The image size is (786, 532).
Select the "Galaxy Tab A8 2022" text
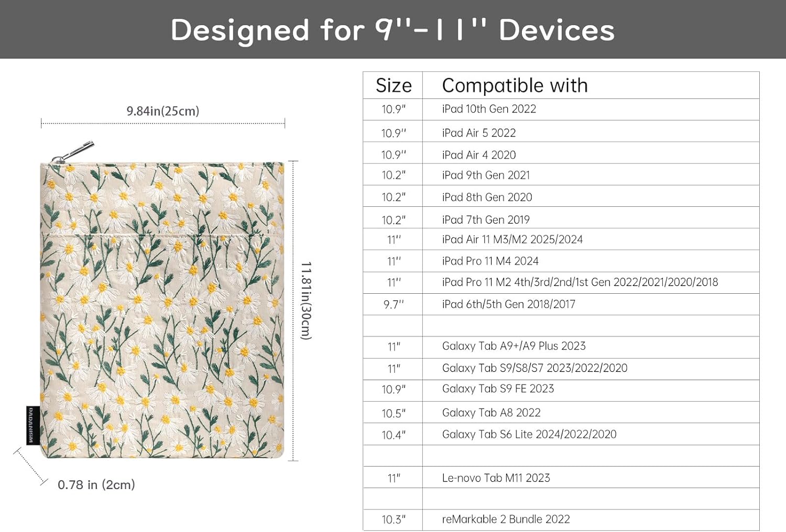pyautogui.click(x=492, y=413)
